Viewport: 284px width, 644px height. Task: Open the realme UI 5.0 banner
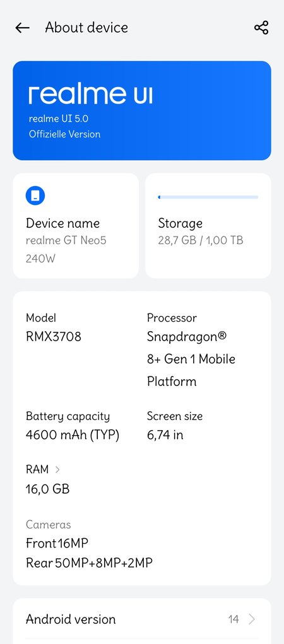(142, 110)
